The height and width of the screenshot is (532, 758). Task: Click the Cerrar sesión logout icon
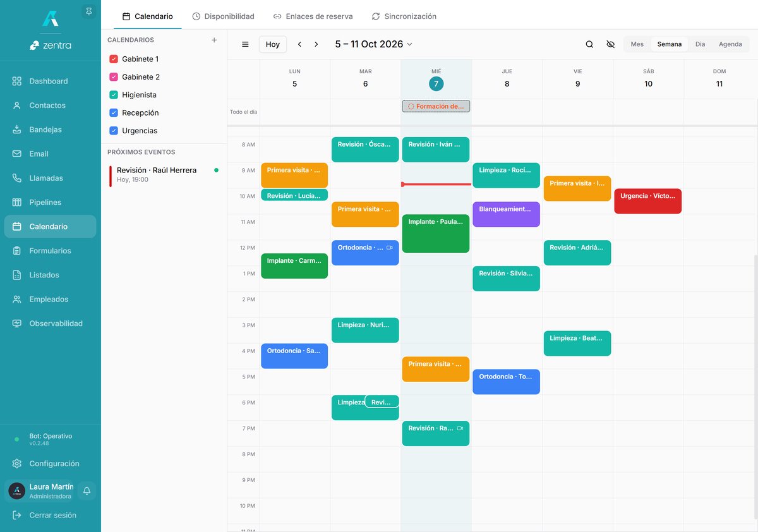17,515
